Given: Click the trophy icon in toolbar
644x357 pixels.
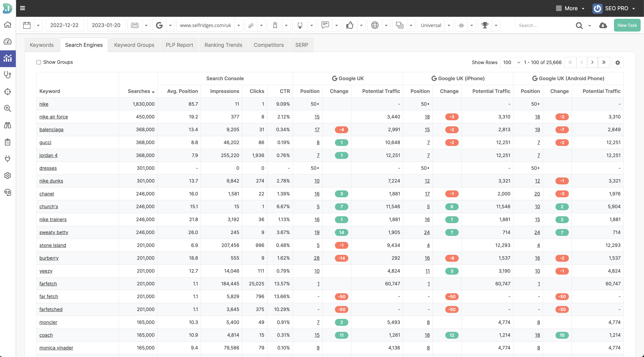Looking at the screenshot, I should 485,25.
